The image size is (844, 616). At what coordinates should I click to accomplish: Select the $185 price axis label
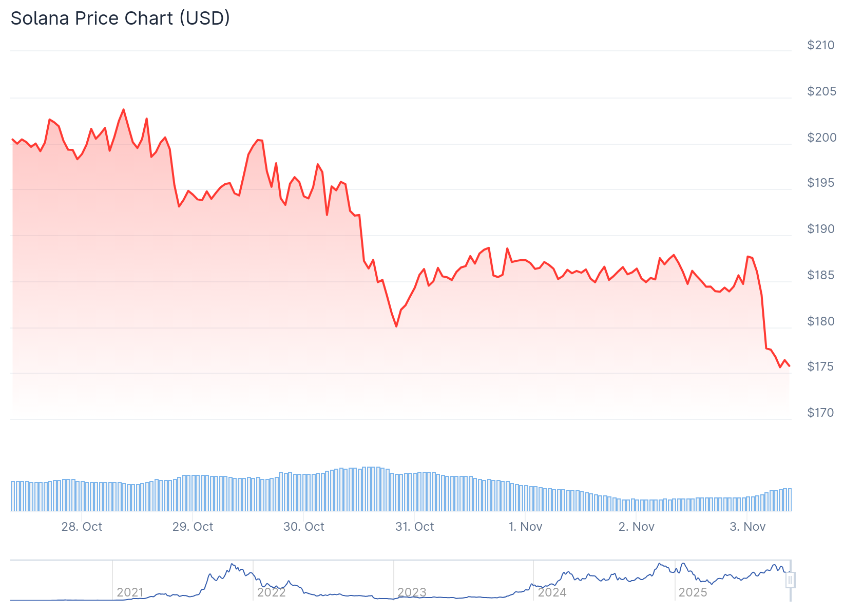(x=821, y=275)
